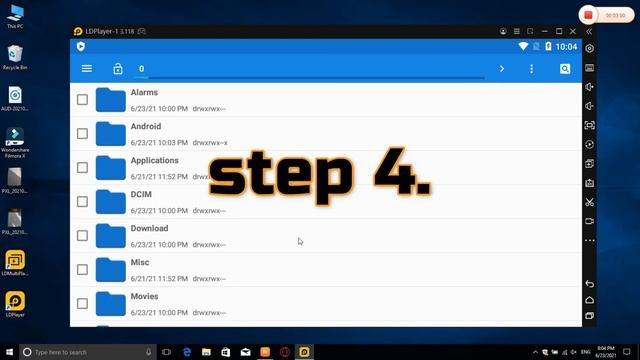Click the taskbar search box
The image size is (640, 360).
(x=88, y=352)
